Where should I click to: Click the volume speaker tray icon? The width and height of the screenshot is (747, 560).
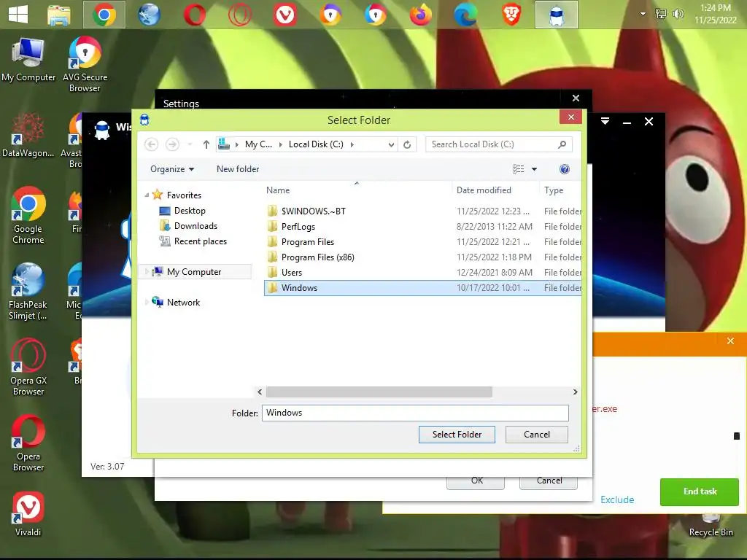tap(678, 14)
